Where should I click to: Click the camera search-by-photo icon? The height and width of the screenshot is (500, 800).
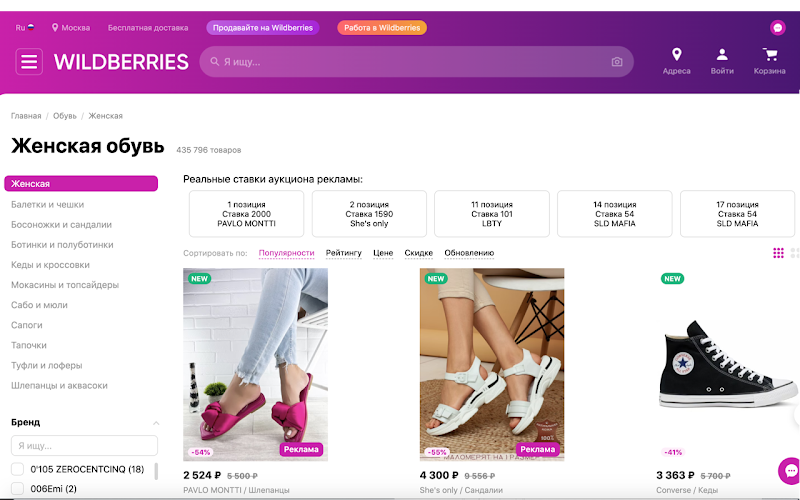(x=617, y=62)
